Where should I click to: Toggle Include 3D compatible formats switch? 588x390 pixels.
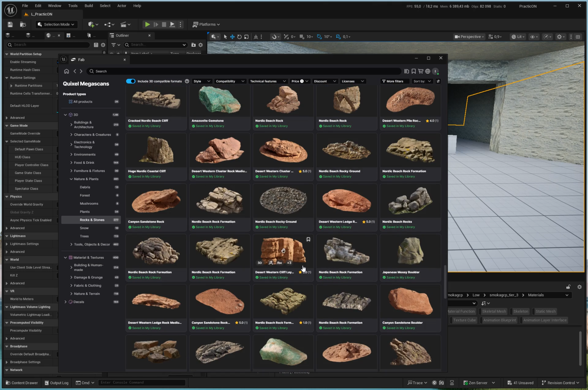[131, 81]
